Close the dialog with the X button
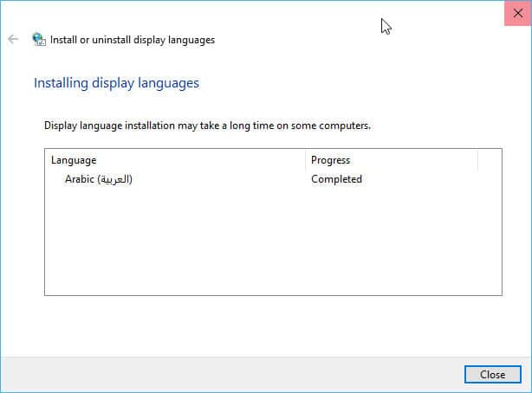This screenshot has width=532, height=393. point(518,13)
